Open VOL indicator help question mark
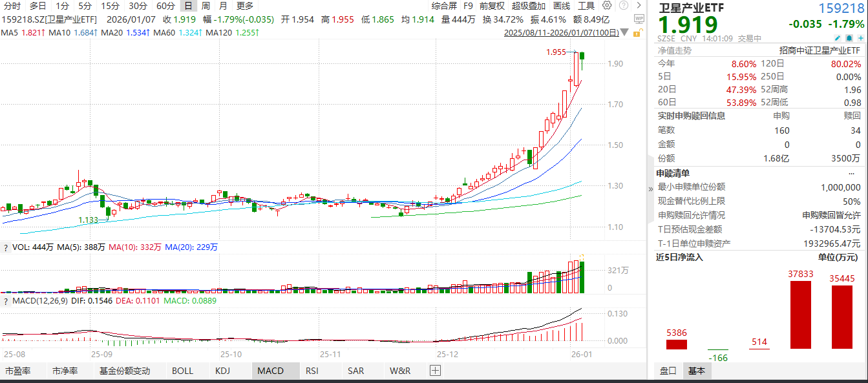This screenshot has height=383, width=868. pyautogui.click(x=5, y=247)
